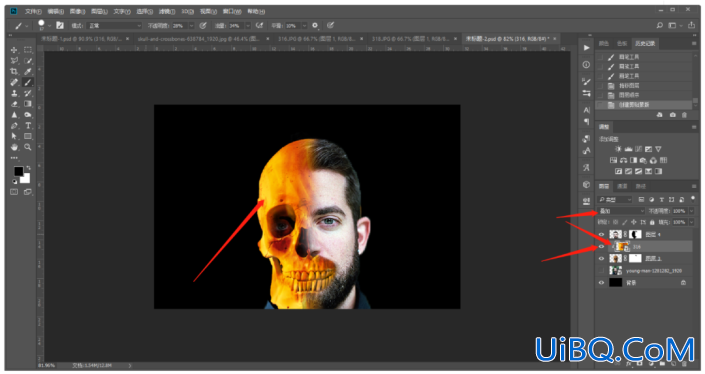The width and height of the screenshot is (705, 374).
Task: Select the Eraser tool
Action: (14, 104)
